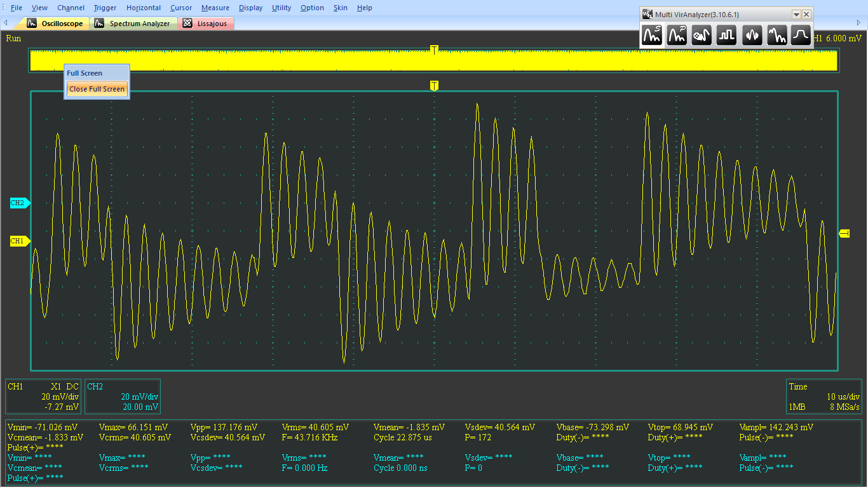Click the left tab scroll arrow

(x=6, y=23)
